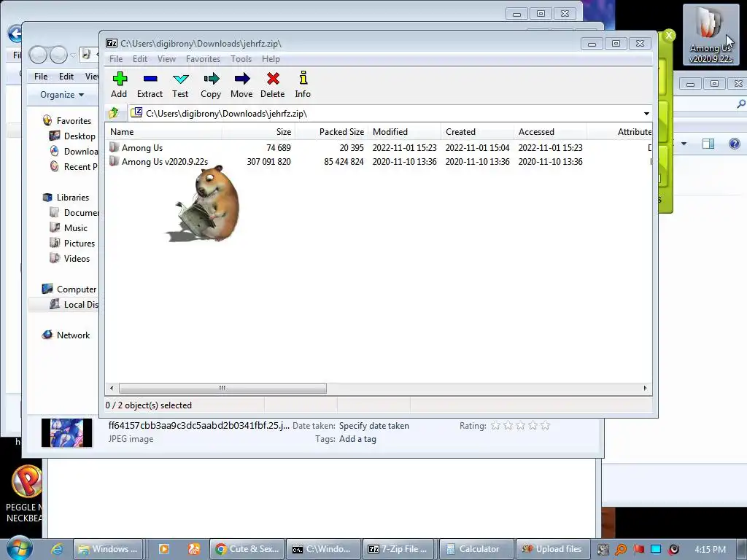Click Add a tag field
The image size is (747, 560).
point(357,439)
